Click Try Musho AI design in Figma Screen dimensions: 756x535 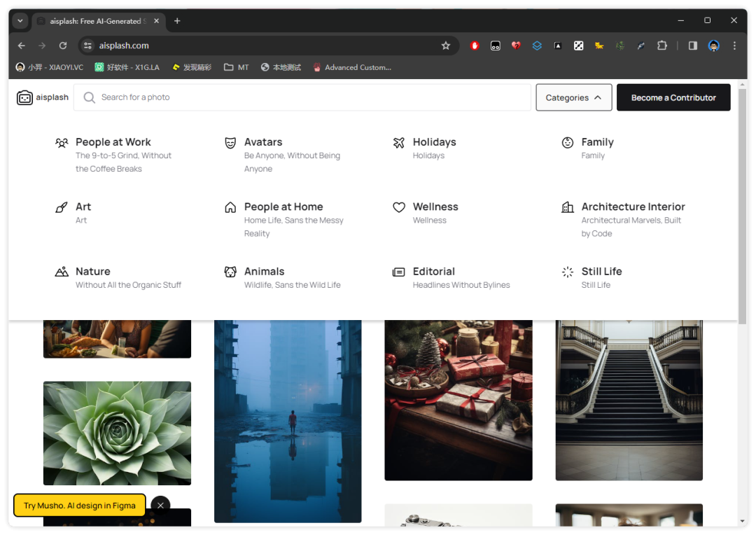pyautogui.click(x=80, y=505)
